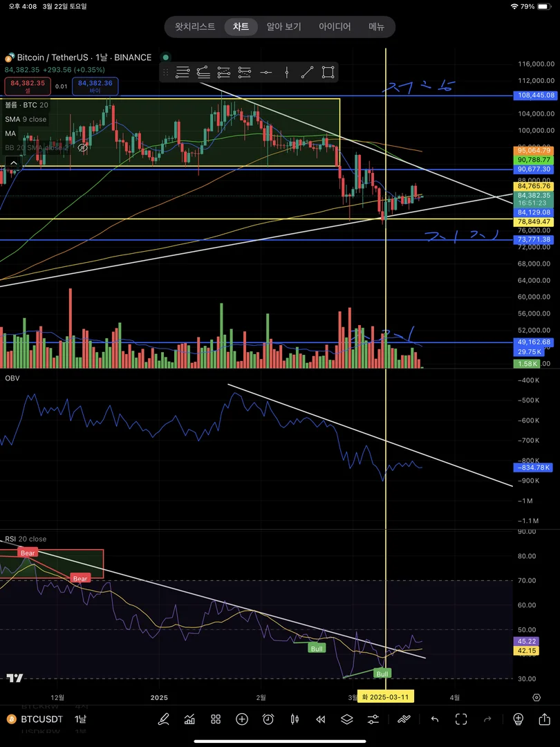560x747 pixels.
Task: Select the horizontal line drawing tool
Action: coord(265,73)
